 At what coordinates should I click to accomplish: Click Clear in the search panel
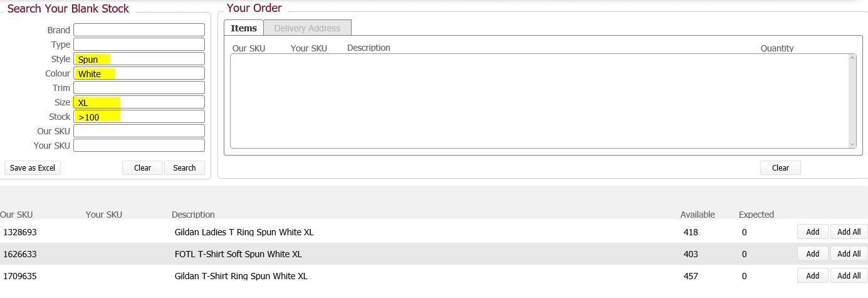(142, 168)
